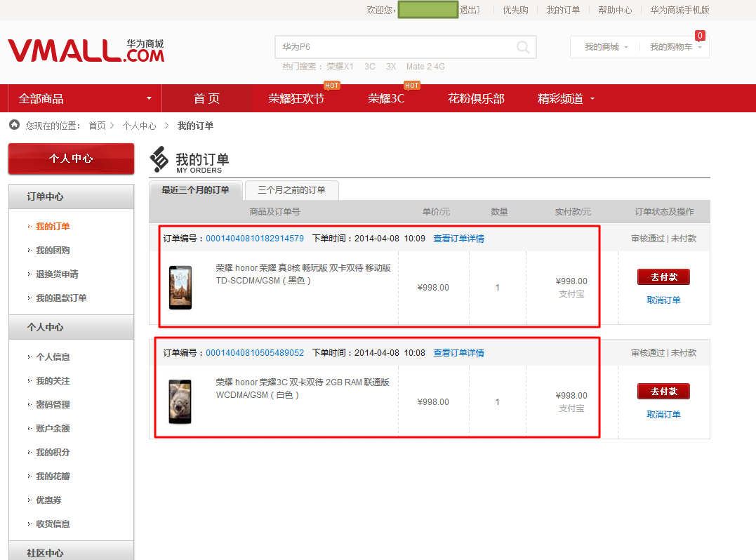Select 我的积分 in the sidebar

(53, 453)
